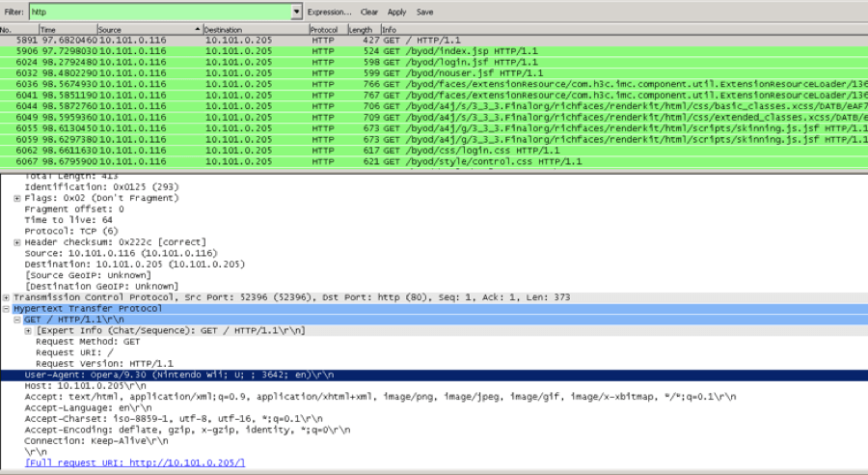Save the current filter
The image size is (868, 475).
pos(424,13)
